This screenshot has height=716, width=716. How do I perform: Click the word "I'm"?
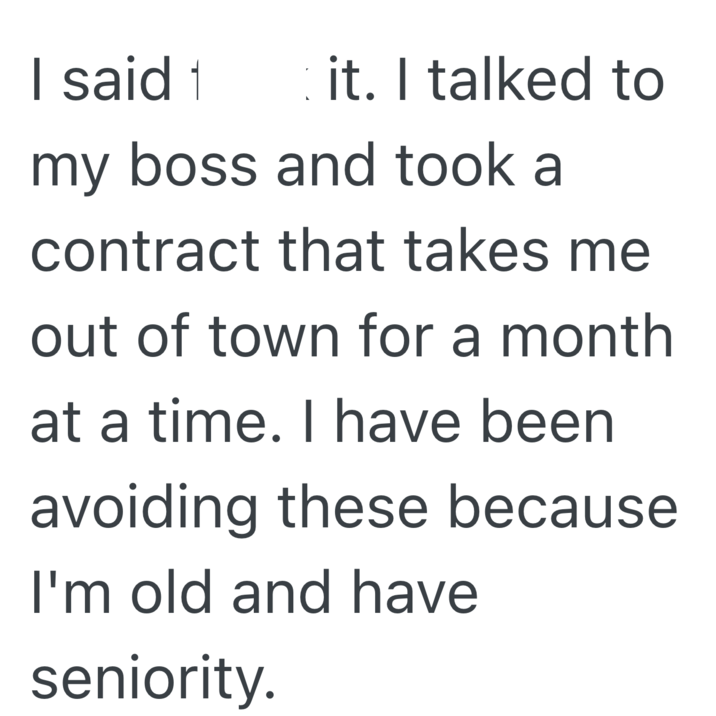(x=62, y=593)
